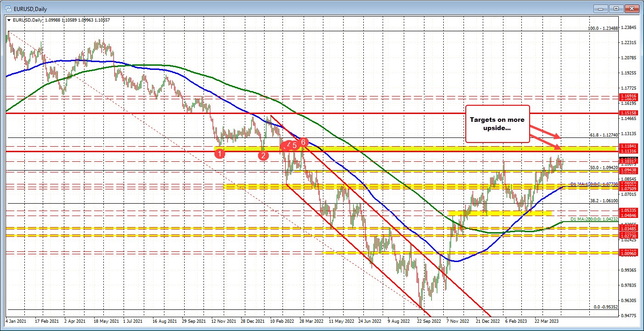
Task: Click the red 1.05335 price tag
Action: pos(627,210)
